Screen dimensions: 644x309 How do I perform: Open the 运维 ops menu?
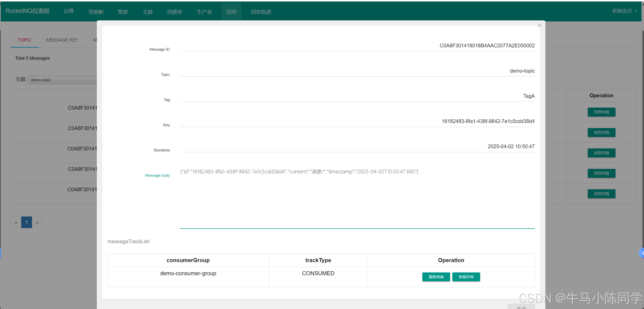(69, 11)
